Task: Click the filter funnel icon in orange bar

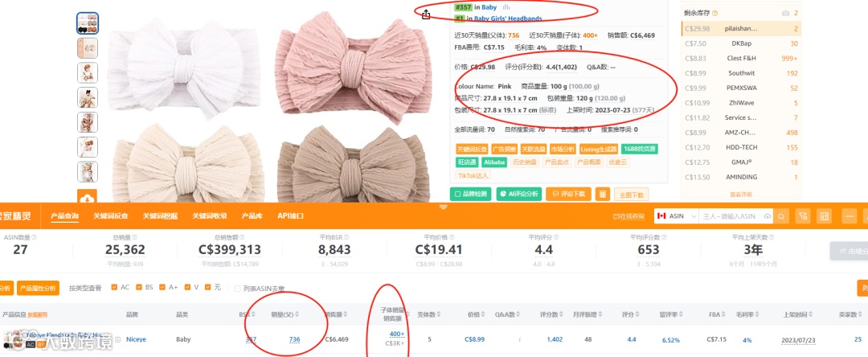Action: (x=803, y=216)
